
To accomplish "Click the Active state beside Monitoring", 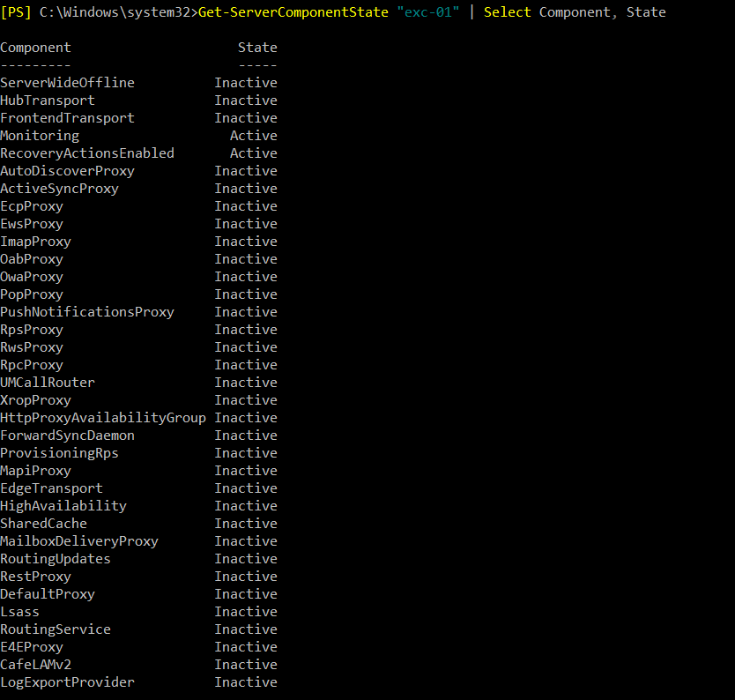I will (x=253, y=136).
